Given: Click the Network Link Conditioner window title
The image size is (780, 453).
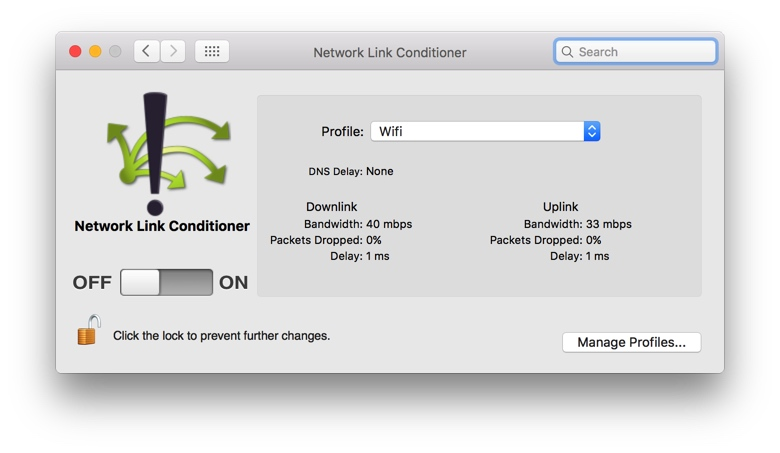Looking at the screenshot, I should coord(390,53).
